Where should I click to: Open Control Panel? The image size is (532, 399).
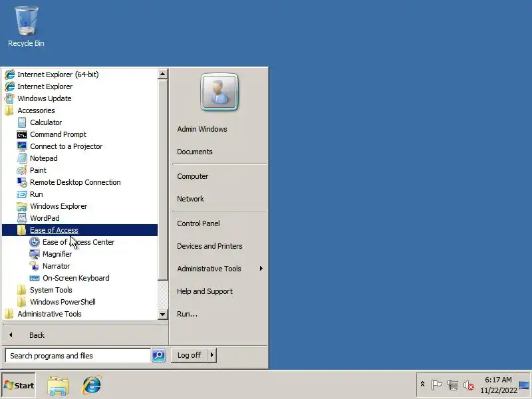click(198, 223)
